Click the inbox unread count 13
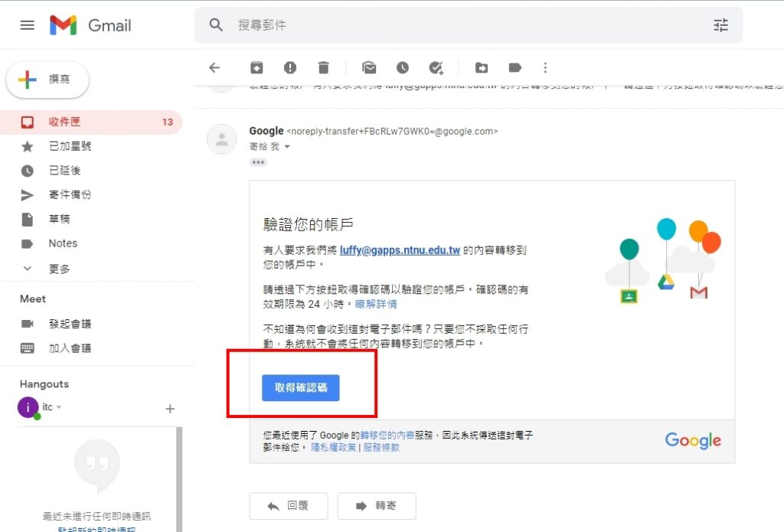Viewport: 784px width, 532px height. (x=168, y=122)
